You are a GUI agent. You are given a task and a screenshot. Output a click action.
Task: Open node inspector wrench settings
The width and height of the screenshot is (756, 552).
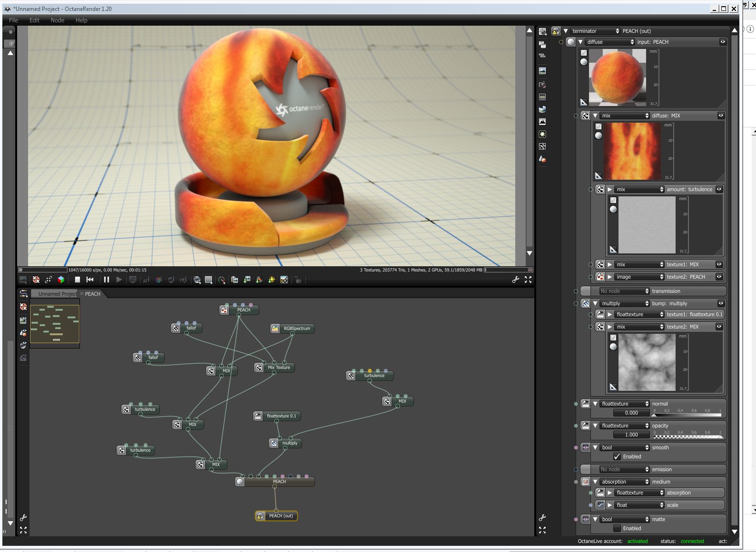(x=542, y=518)
